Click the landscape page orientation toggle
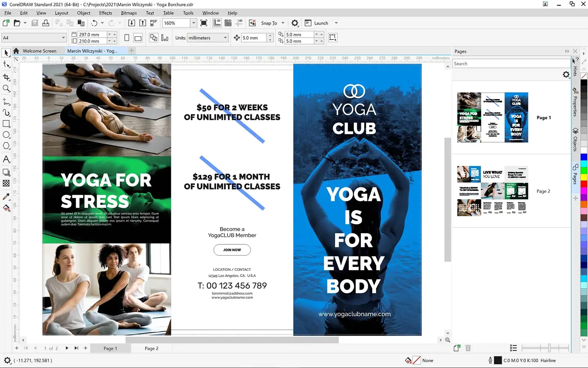 [x=137, y=38]
